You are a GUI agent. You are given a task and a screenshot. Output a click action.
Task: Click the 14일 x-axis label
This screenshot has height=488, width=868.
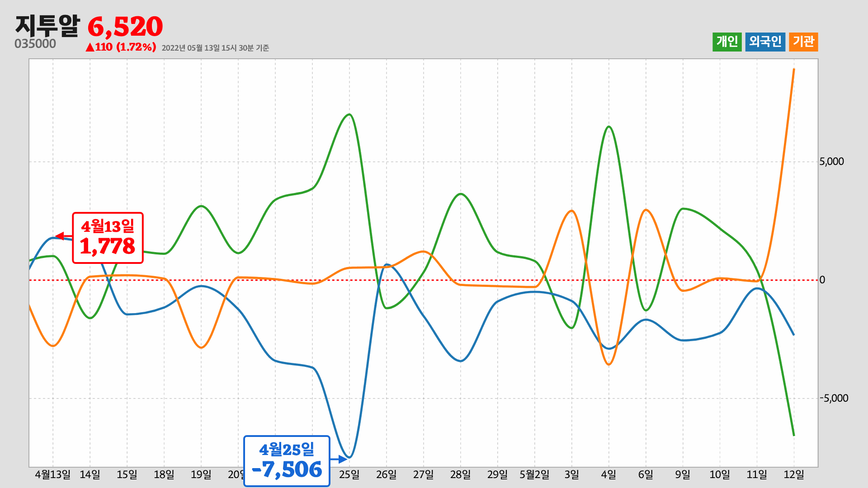[90, 474]
